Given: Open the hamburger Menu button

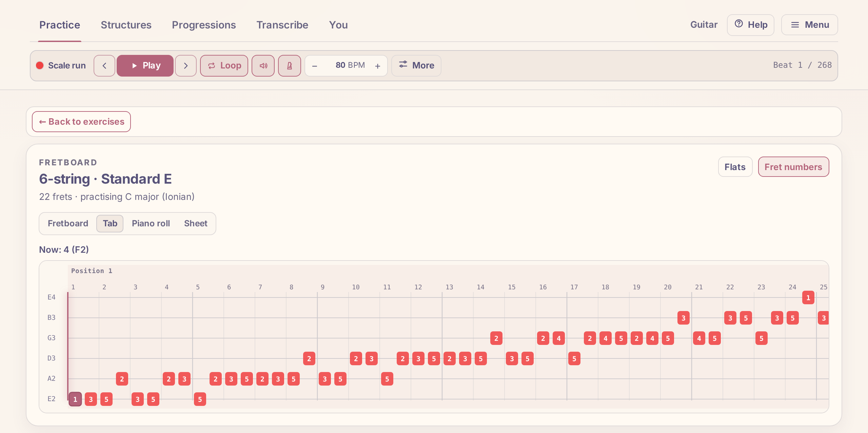Looking at the screenshot, I should coord(810,25).
